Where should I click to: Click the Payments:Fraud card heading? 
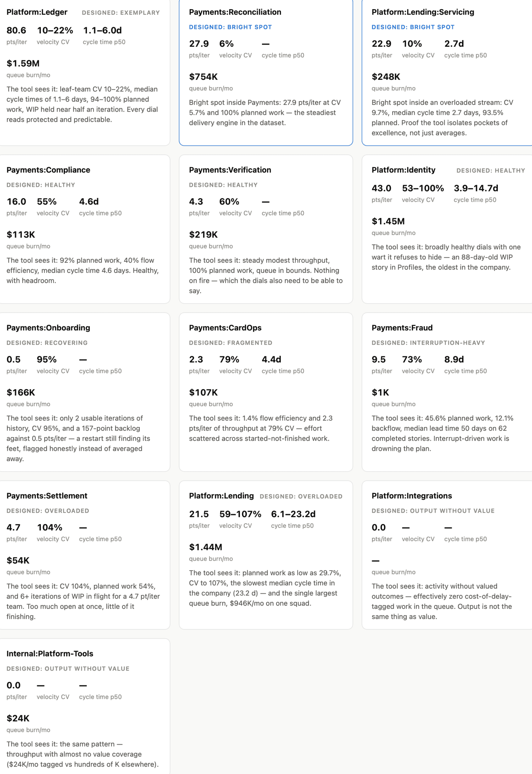click(402, 327)
